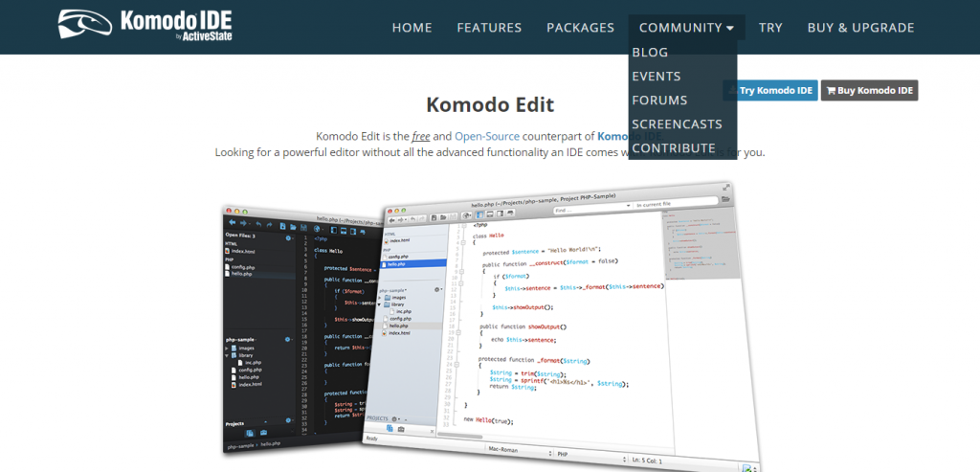Click the Komodo Edit heading
Viewport: 980px width, 472px height.
pos(490,104)
